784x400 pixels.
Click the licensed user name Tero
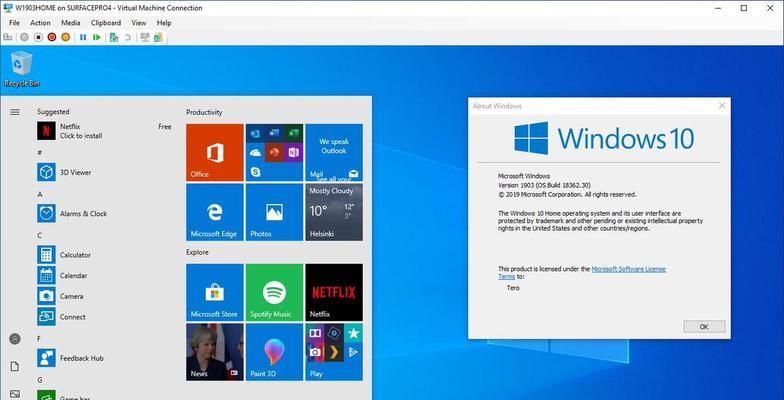(513, 288)
